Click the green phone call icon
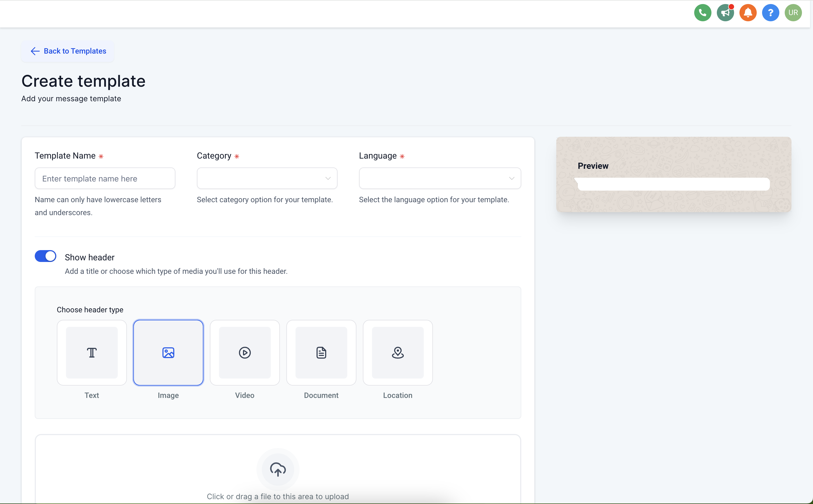 [702, 13]
